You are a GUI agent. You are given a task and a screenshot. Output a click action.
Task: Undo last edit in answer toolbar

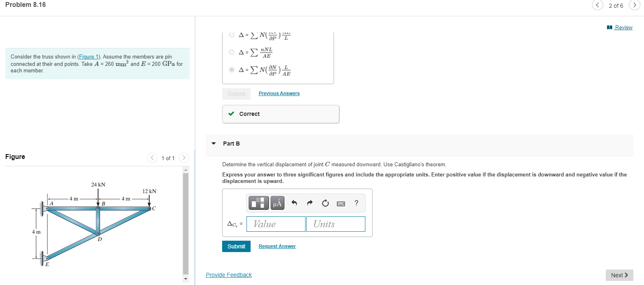[294, 203]
